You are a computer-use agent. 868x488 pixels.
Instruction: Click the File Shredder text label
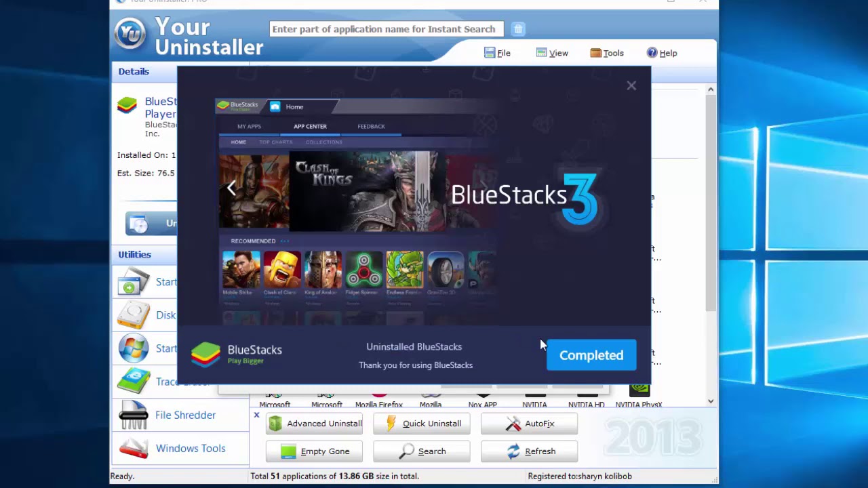pyautogui.click(x=185, y=415)
